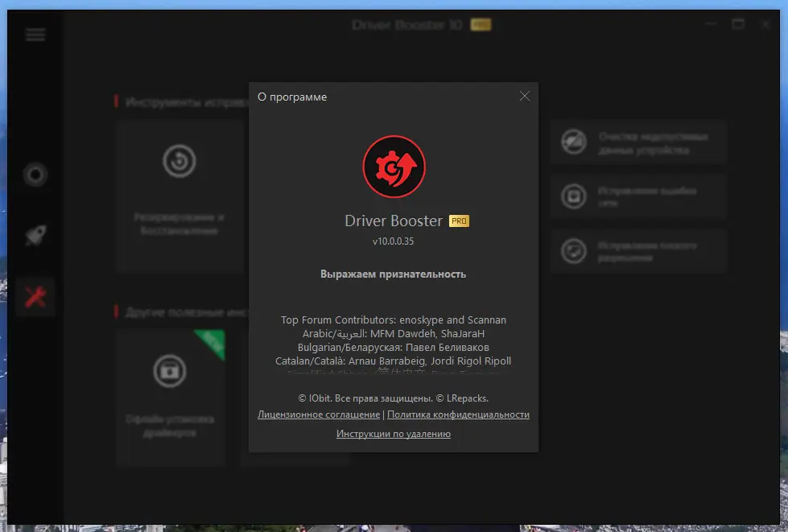The image size is (788, 532).
Task: Click the red Driver Booster logo in the dialog
Action: [x=394, y=167]
